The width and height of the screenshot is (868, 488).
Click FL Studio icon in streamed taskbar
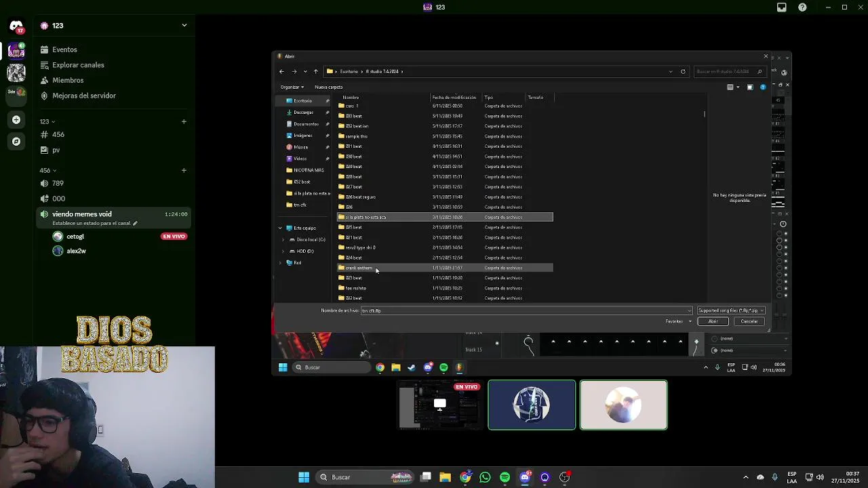(459, 367)
